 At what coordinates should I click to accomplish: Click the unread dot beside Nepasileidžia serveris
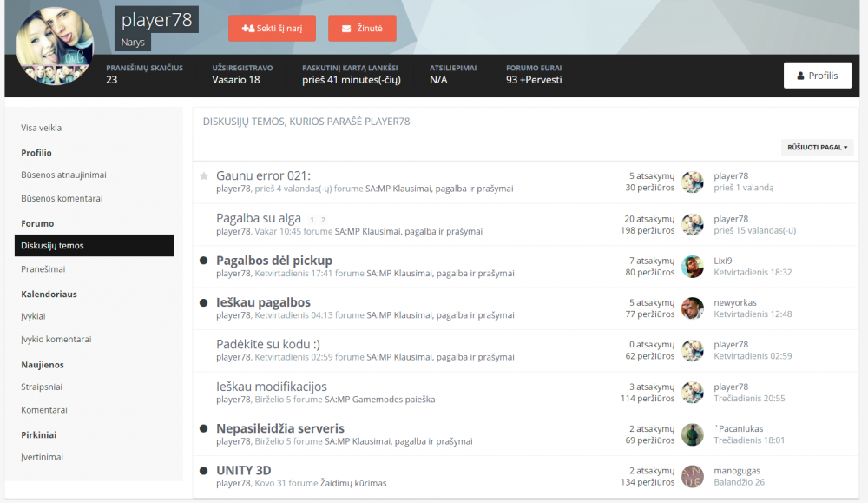click(204, 429)
